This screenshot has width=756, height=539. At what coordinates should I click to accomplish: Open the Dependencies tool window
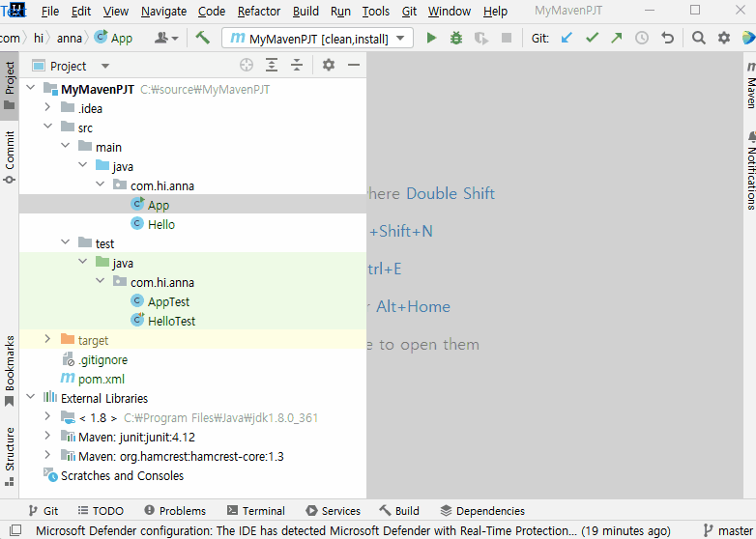(482, 511)
